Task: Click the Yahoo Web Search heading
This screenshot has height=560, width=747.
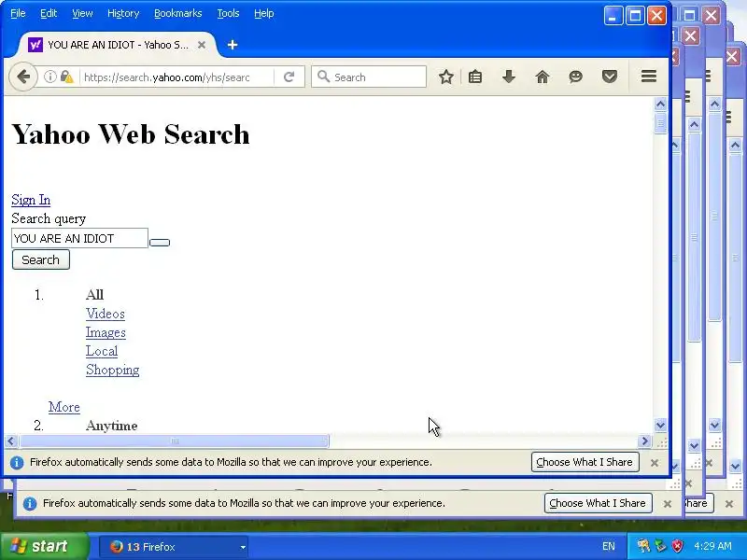Action: (x=131, y=134)
